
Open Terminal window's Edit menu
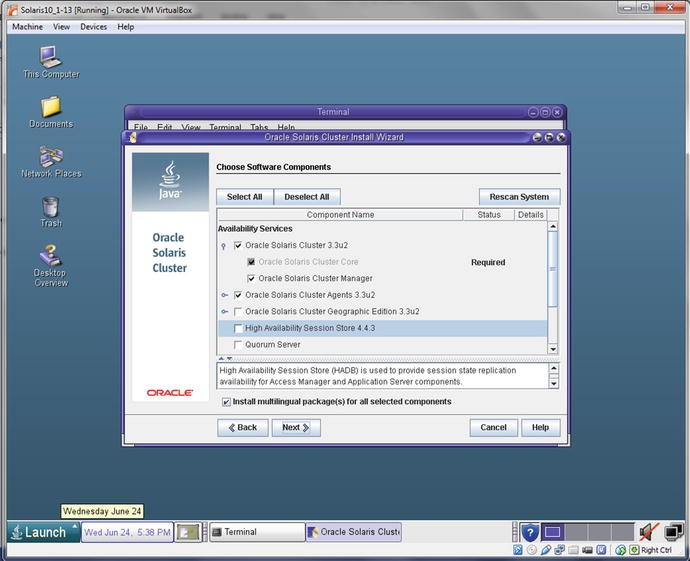click(165, 127)
